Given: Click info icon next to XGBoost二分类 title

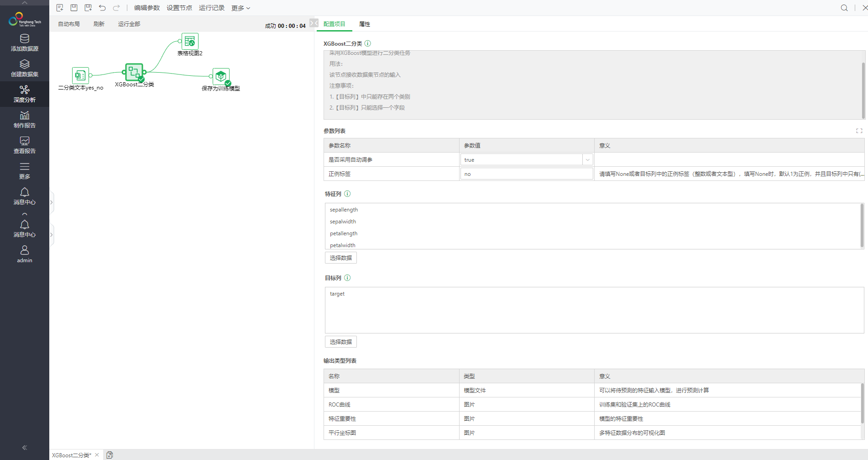Looking at the screenshot, I should [x=368, y=43].
